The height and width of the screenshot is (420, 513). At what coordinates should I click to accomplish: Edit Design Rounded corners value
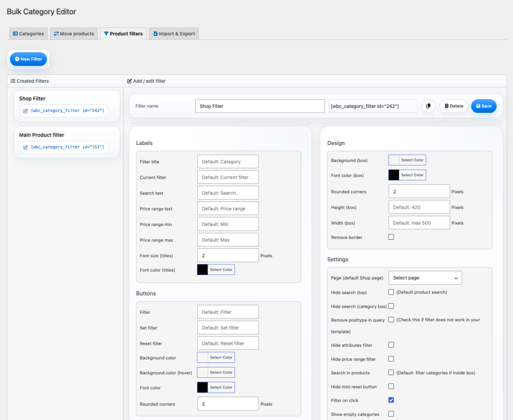tap(419, 191)
